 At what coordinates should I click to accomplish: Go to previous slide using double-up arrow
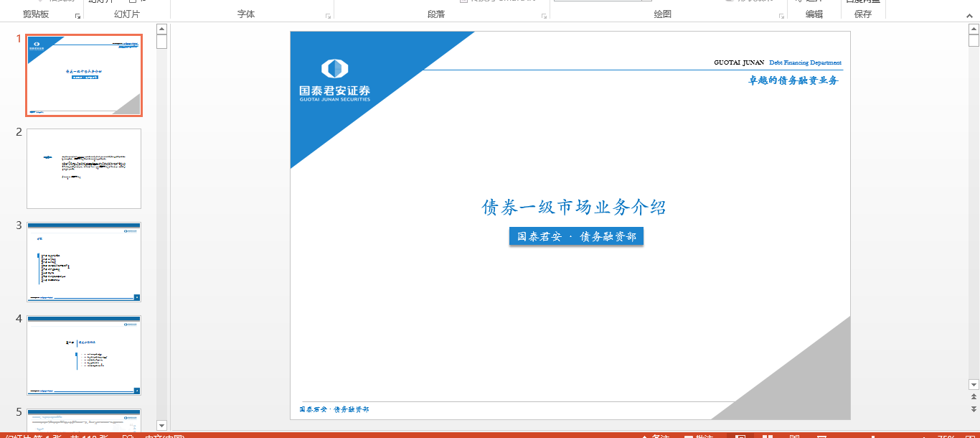point(974,397)
